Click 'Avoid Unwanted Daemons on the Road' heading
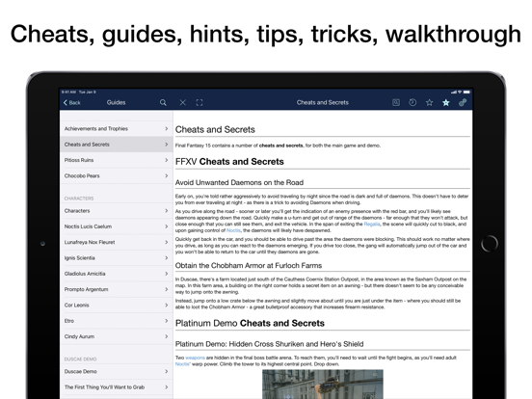Screen dimensions: 532x399 point(239,182)
